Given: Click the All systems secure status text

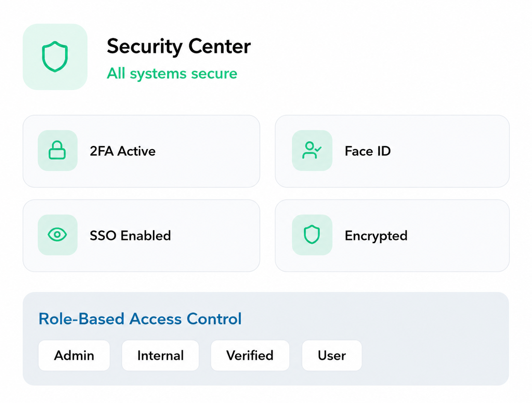Looking at the screenshot, I should click(x=172, y=73).
